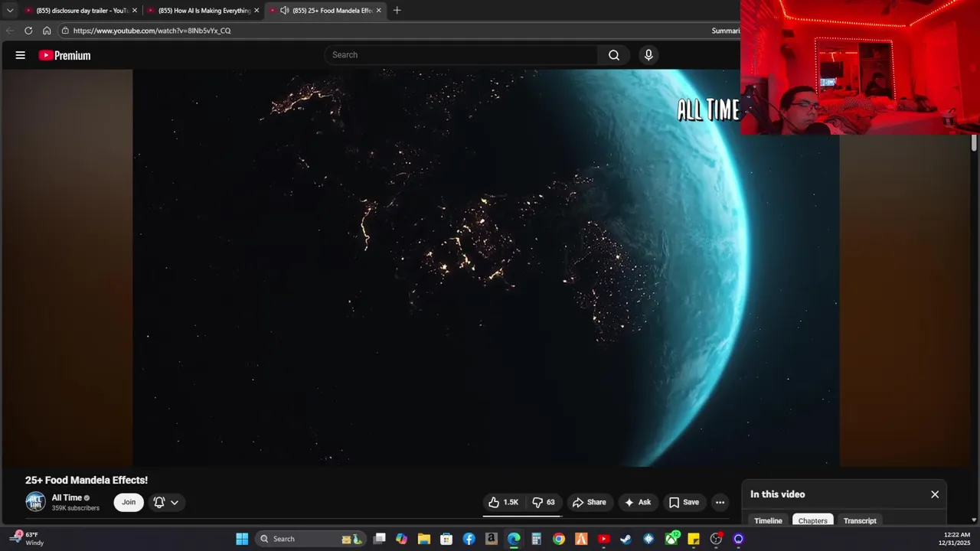Launch Google Chrome from taskbar
The height and width of the screenshot is (551, 980).
pos(559,539)
